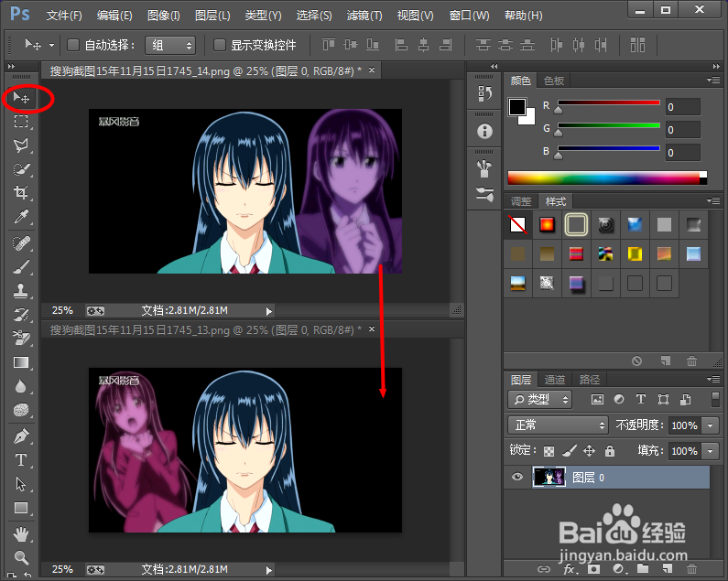Toggle pixel layer filter icon
The height and width of the screenshot is (581, 728).
point(597,400)
